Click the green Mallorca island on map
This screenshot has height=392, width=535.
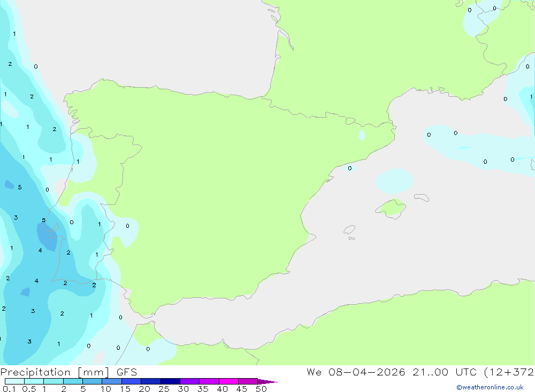click(x=391, y=208)
